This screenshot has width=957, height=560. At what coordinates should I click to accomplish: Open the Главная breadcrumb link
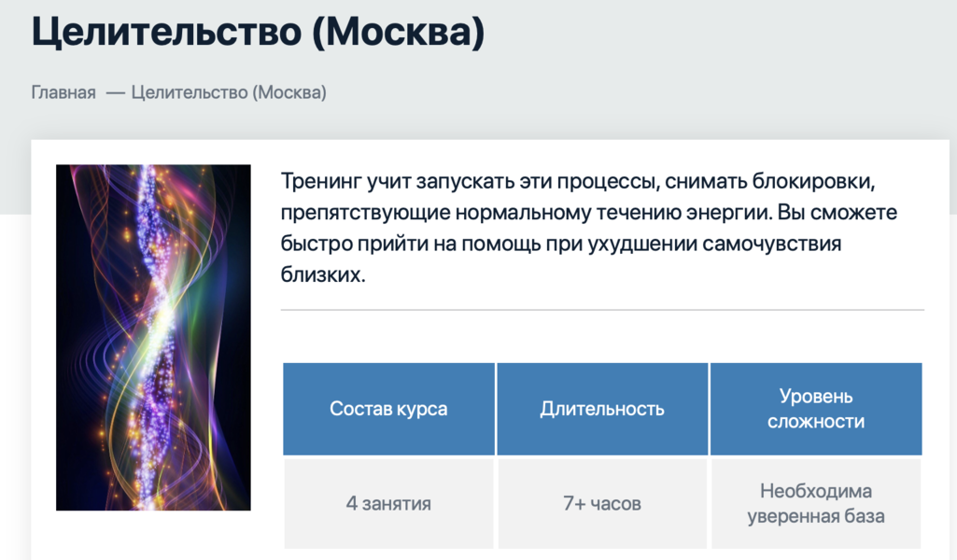pos(63,92)
